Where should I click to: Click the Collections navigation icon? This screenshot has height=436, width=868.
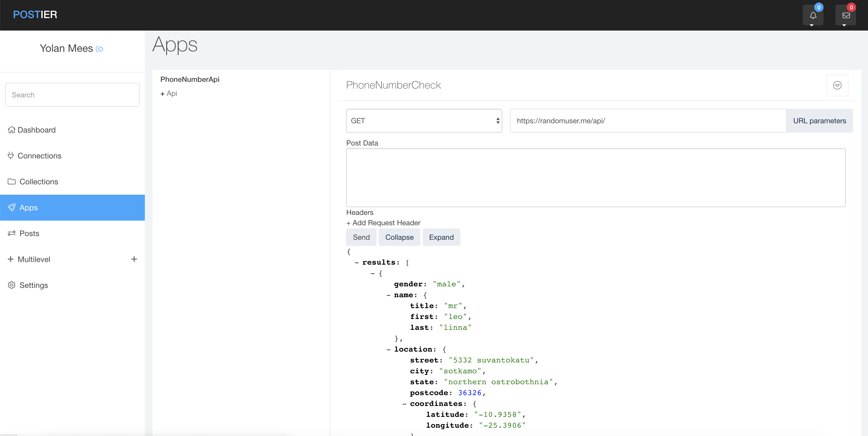(12, 181)
